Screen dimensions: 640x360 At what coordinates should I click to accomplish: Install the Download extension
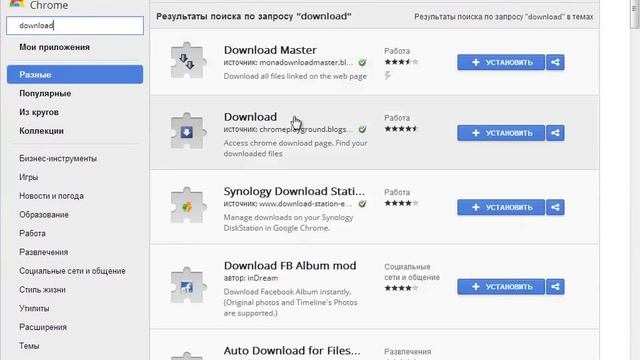(x=501, y=133)
